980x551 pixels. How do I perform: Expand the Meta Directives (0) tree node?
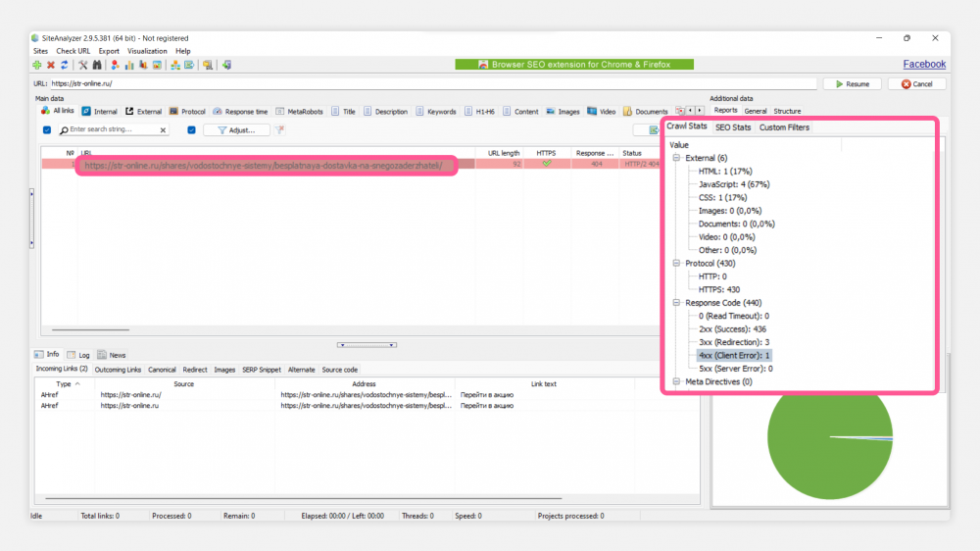(x=676, y=381)
